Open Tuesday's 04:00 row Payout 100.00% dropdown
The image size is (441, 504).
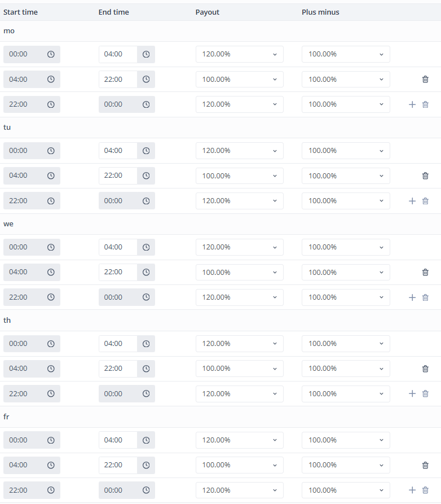pyautogui.click(x=240, y=176)
